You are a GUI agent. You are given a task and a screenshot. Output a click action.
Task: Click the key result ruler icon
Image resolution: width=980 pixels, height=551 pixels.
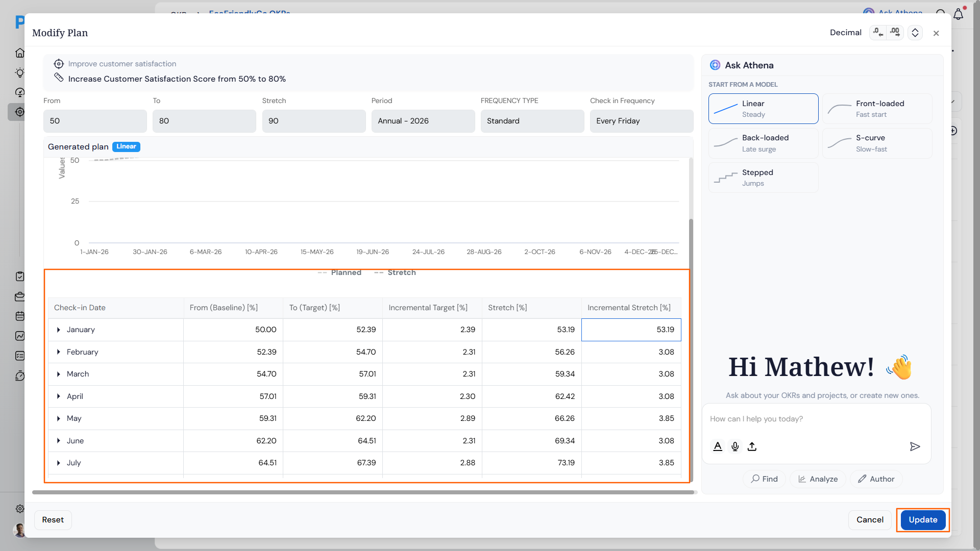(x=59, y=78)
